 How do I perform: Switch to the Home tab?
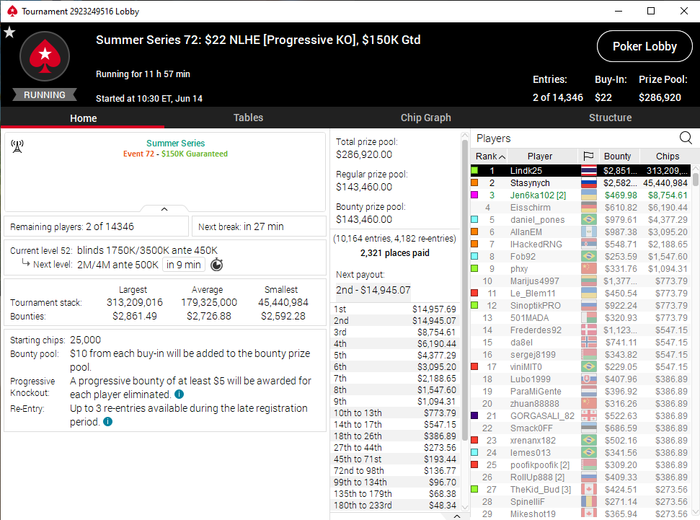tap(83, 118)
